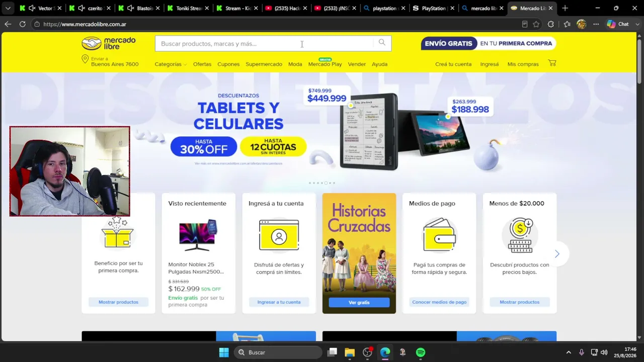Open the Monitor Noblex product thumbnail
Viewport: 644px width, 362px height.
pos(198,234)
